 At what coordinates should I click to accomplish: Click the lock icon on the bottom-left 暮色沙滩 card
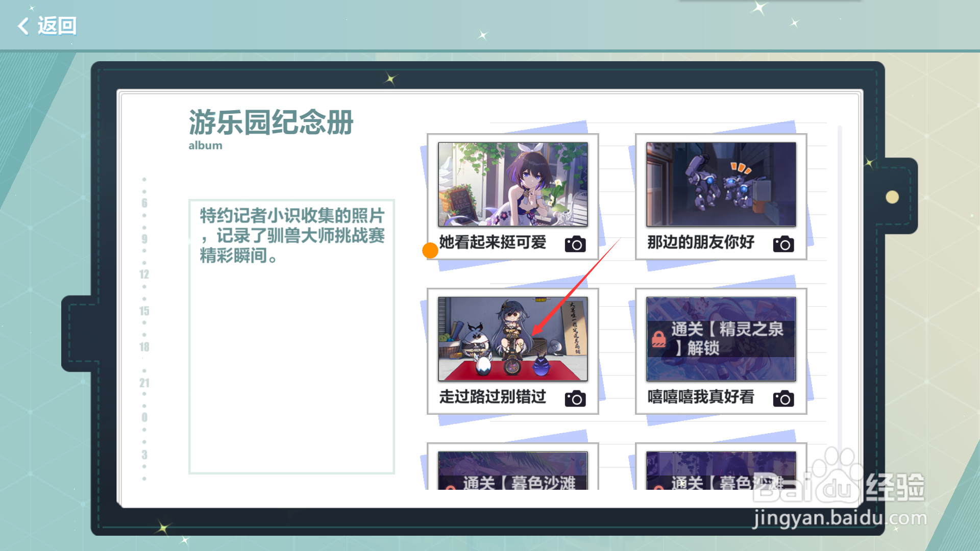[x=451, y=488]
